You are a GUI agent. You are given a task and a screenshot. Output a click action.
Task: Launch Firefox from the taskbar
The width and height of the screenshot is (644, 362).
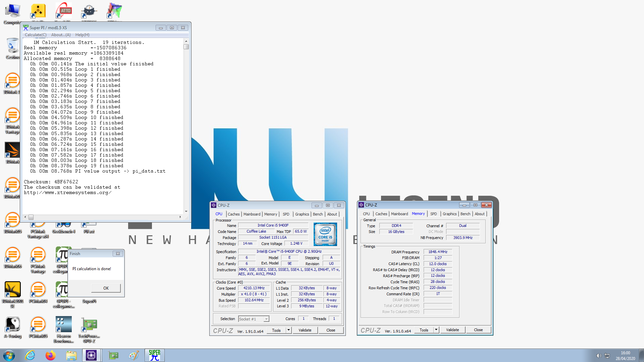51,355
